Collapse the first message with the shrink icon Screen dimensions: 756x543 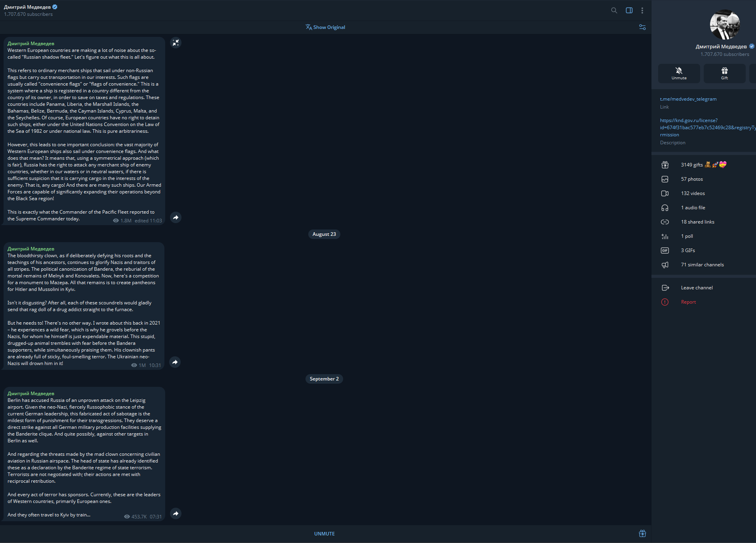176,43
